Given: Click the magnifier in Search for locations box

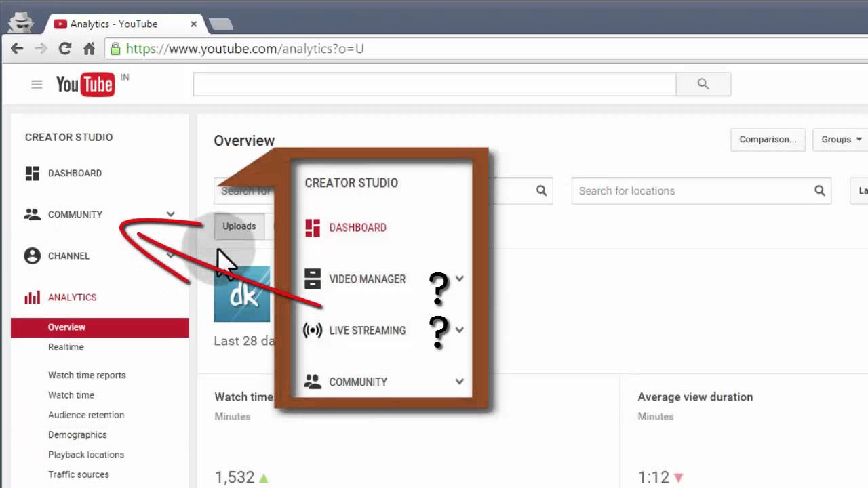Looking at the screenshot, I should [819, 191].
